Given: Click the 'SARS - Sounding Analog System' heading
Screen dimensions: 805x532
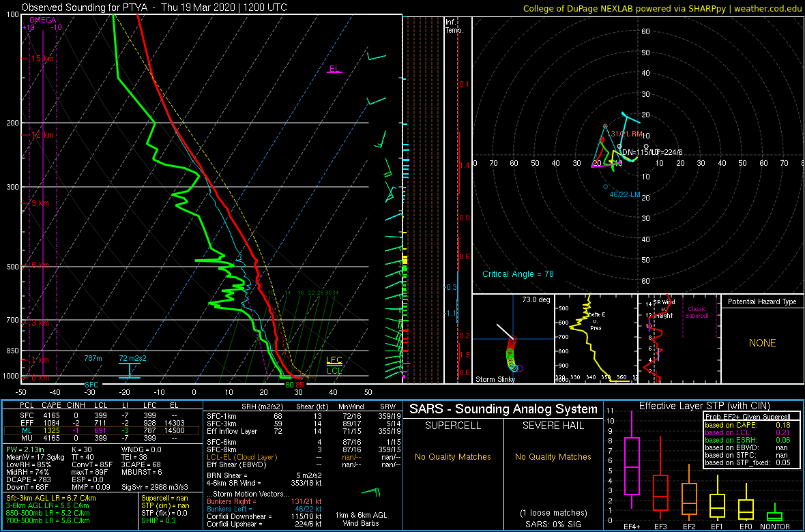Looking at the screenshot, I should click(x=503, y=409).
